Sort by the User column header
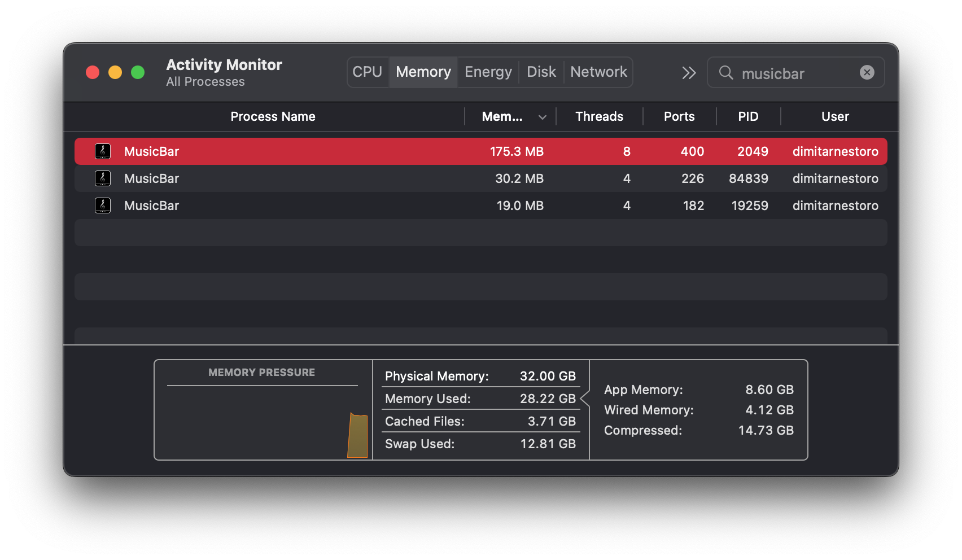 point(835,117)
